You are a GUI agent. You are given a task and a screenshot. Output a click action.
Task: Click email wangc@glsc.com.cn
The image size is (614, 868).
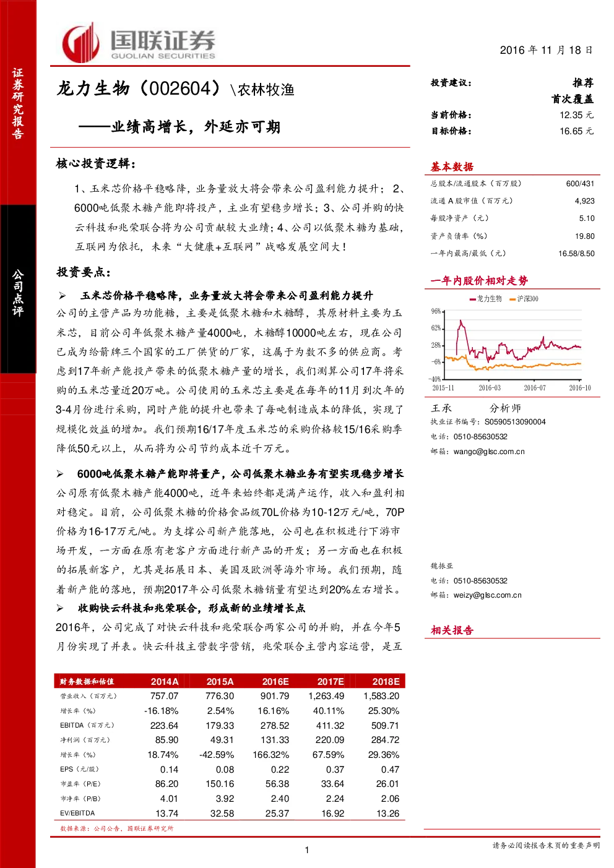[489, 452]
